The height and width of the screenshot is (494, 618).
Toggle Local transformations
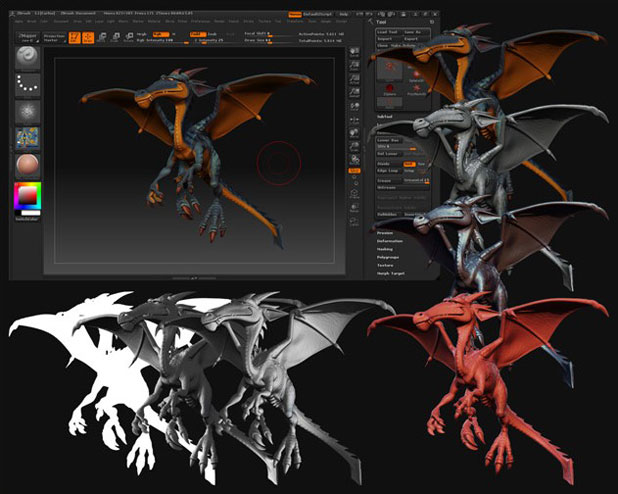click(x=354, y=106)
